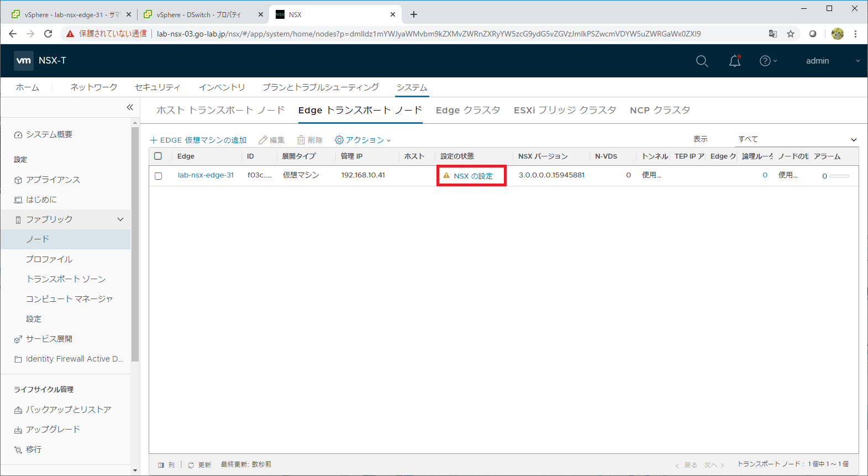The width and height of the screenshot is (868, 476).
Task: Switch to the ネットワーク menu
Action: pos(94,87)
